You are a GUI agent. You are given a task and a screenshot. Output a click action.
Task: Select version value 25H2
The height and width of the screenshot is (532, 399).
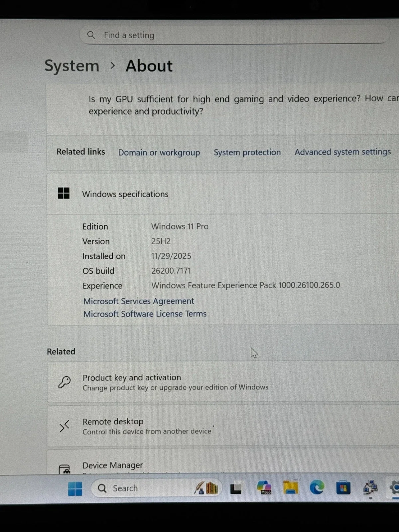(161, 241)
